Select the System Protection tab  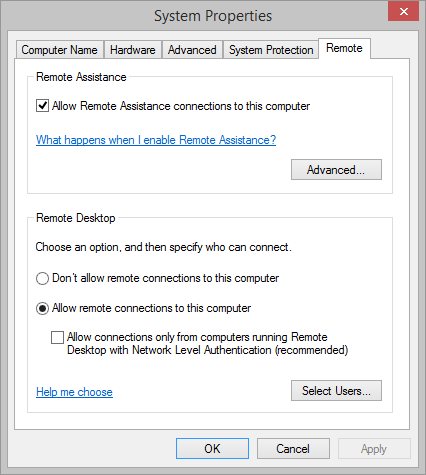271,50
